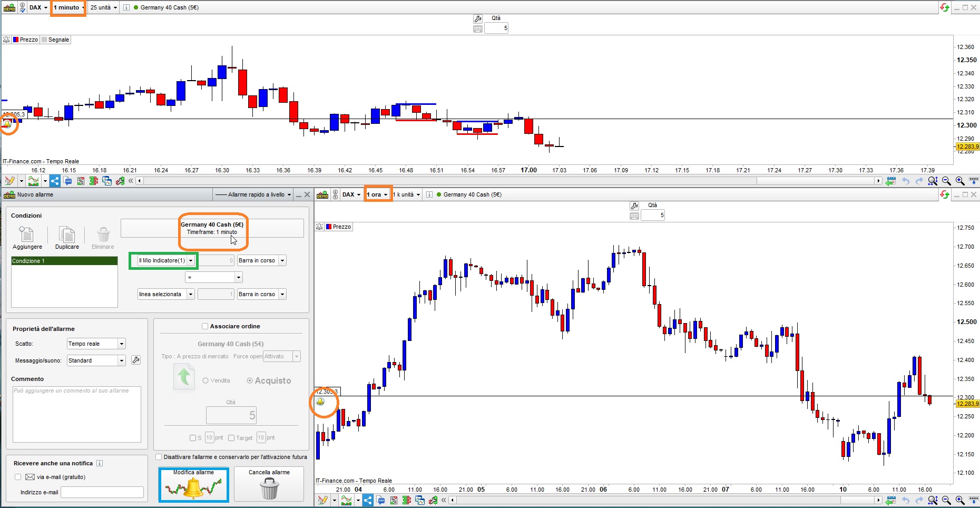The height and width of the screenshot is (508, 980).
Task: Select Acquisto radio button
Action: (x=250, y=380)
